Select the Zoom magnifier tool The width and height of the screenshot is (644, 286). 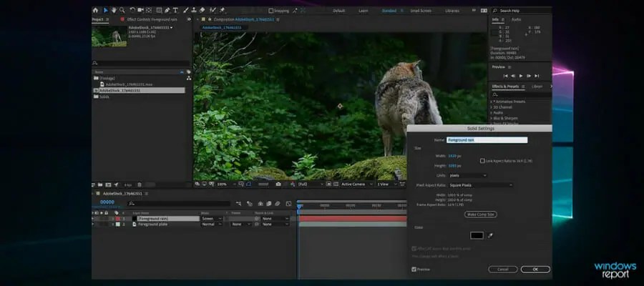tap(122, 11)
